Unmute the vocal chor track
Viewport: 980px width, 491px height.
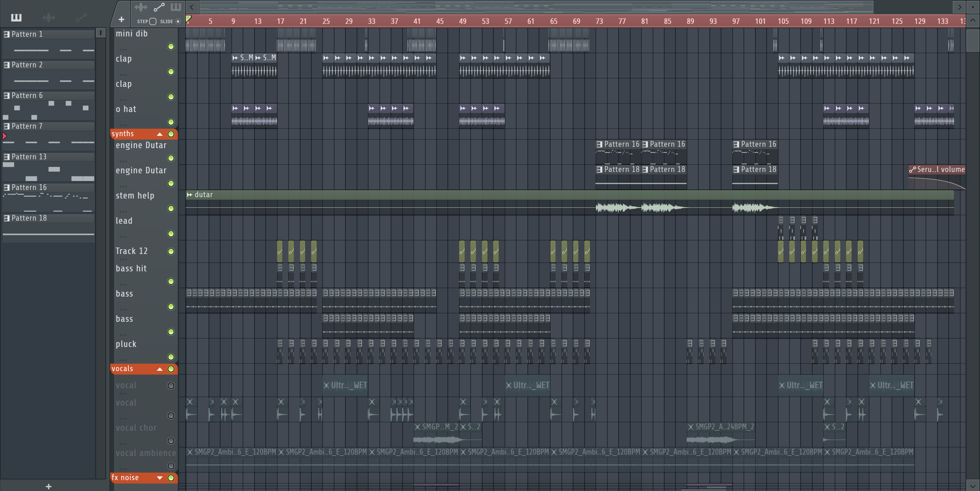(x=171, y=441)
